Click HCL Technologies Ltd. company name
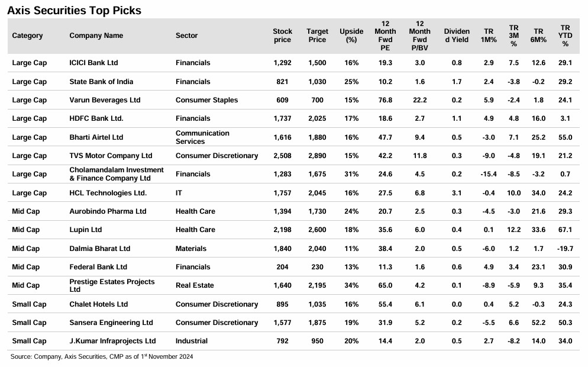 point(108,193)
